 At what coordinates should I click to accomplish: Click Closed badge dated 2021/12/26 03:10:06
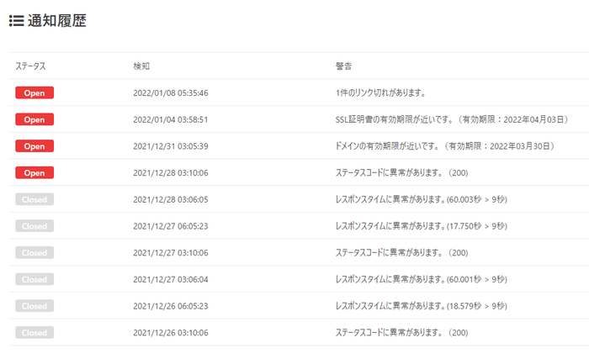34,333
